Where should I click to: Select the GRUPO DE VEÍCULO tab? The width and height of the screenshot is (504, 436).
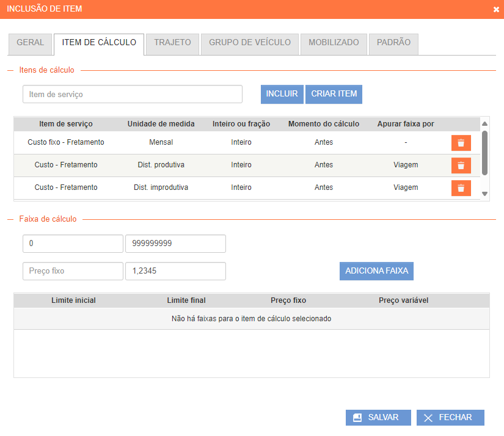[x=250, y=43]
